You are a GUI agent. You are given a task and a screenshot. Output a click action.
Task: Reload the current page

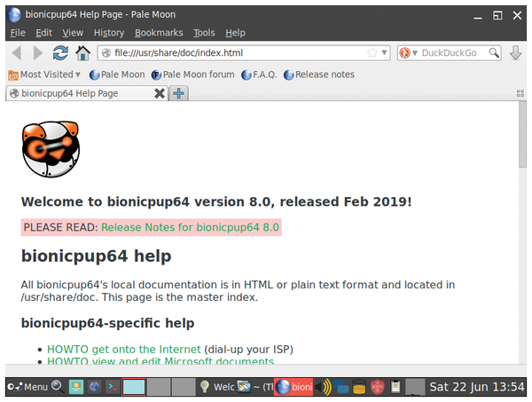point(60,53)
